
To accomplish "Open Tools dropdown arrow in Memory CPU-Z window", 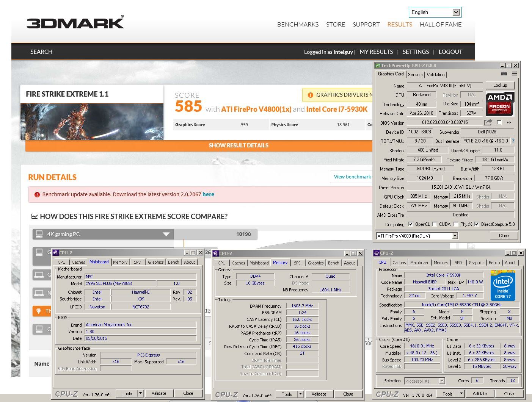I will click(x=300, y=394).
